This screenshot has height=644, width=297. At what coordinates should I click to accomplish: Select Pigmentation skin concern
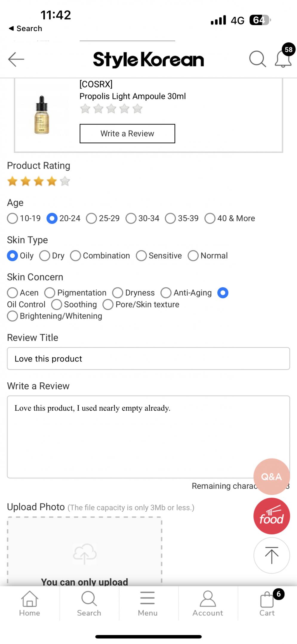tap(50, 293)
